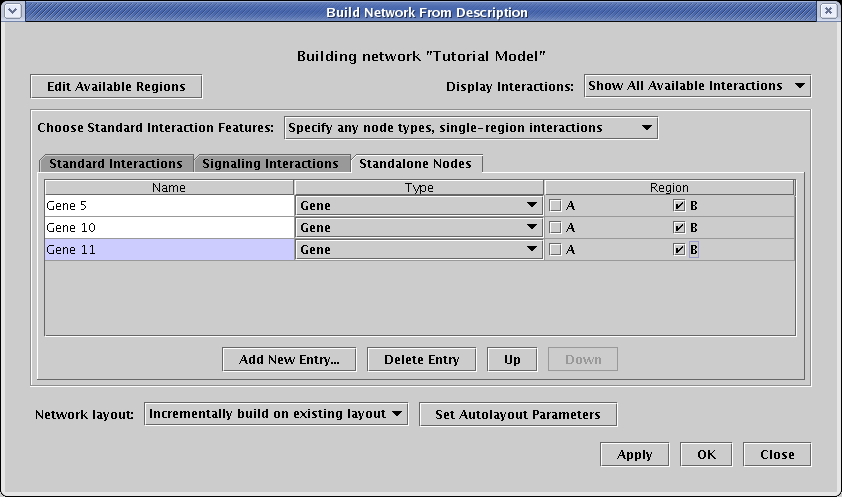Screen dimensions: 842x497
Task: Switch to Standard Interactions tab
Action: pos(115,163)
